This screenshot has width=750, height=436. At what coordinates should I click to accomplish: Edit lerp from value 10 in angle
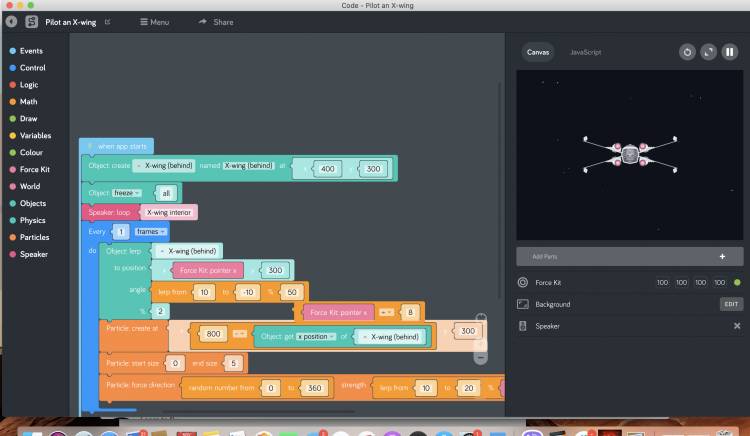(204, 292)
